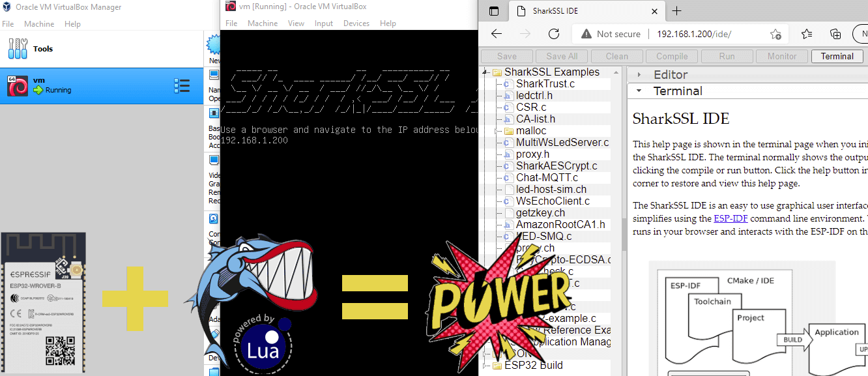The width and height of the screenshot is (868, 376).
Task: Select the ESP32 Build folder
Action: pos(533,366)
